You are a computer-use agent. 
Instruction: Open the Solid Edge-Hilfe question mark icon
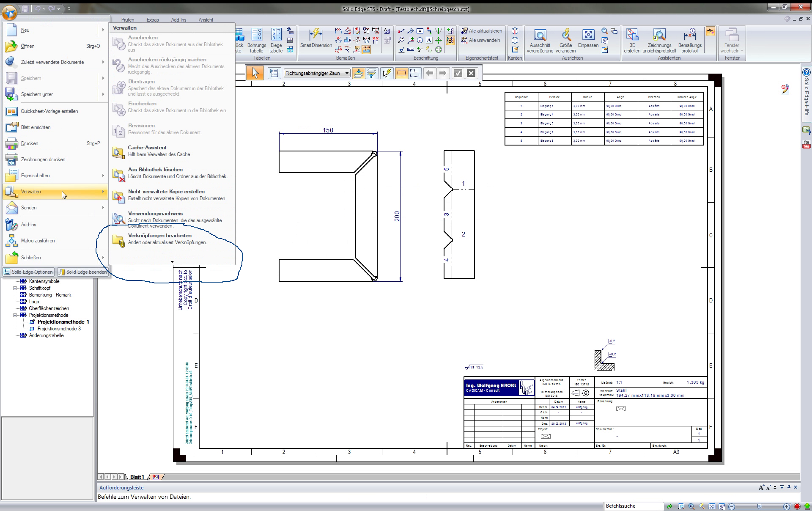(x=807, y=73)
